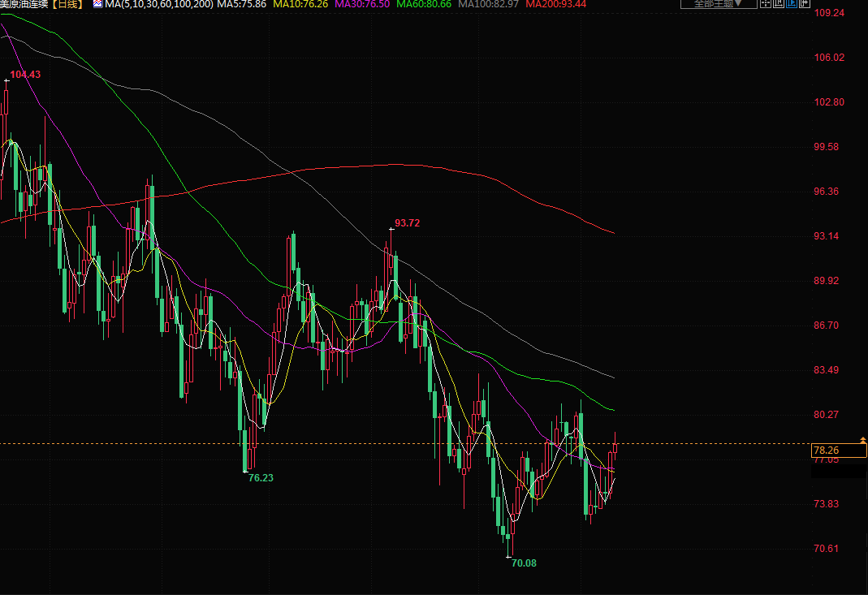
Task: Click the gray MA100:82.97 legend
Action: (488, 4)
